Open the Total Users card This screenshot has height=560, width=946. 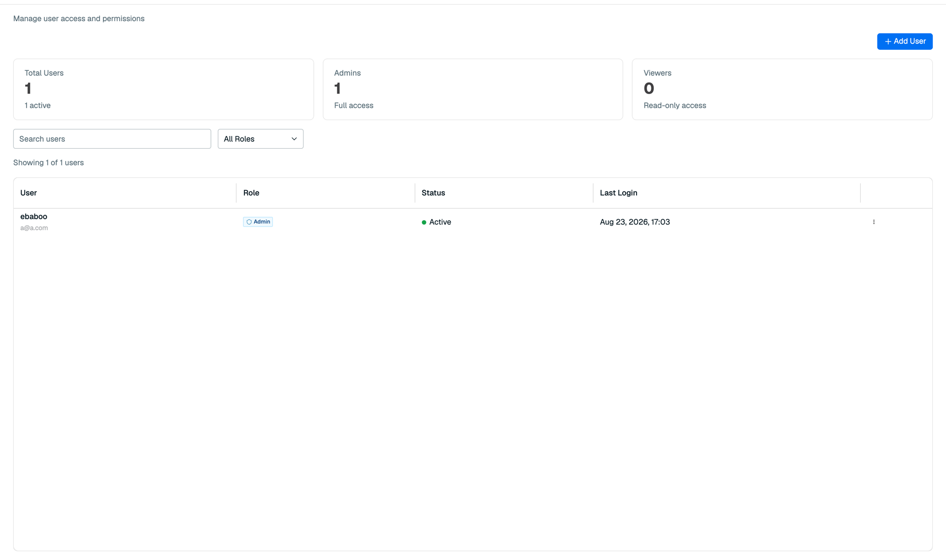point(164,90)
